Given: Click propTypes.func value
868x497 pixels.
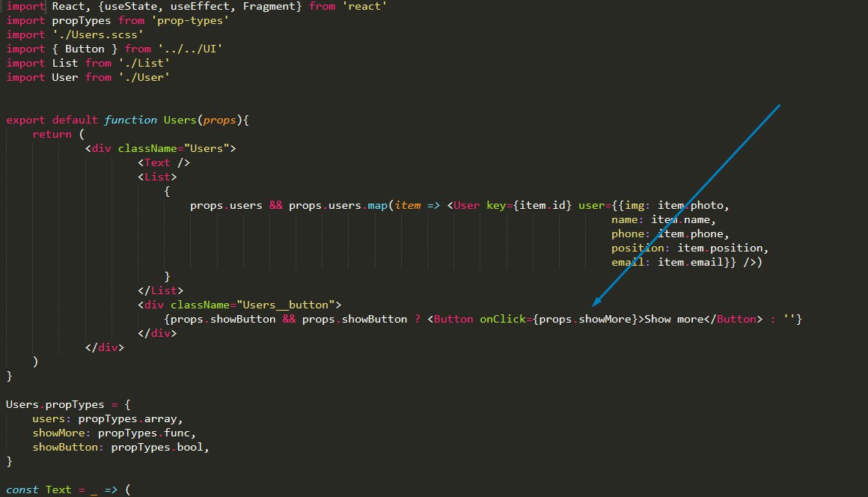Looking at the screenshot, I should 144,433.
